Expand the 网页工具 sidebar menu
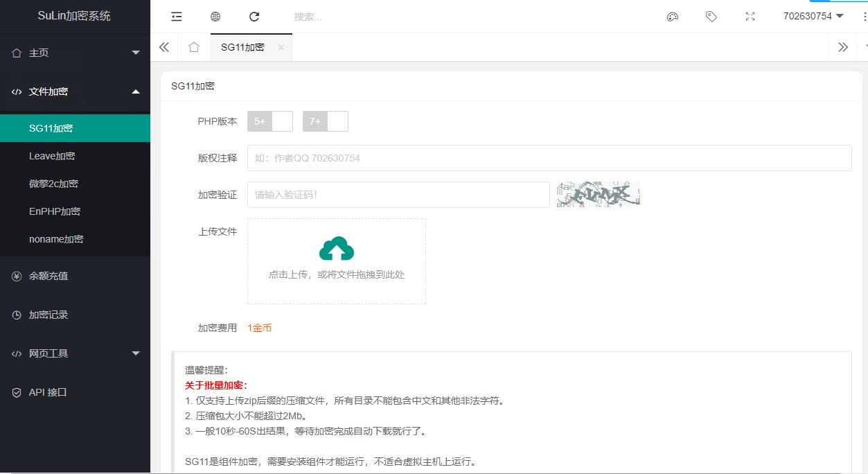This screenshot has width=868, height=474. [73, 353]
